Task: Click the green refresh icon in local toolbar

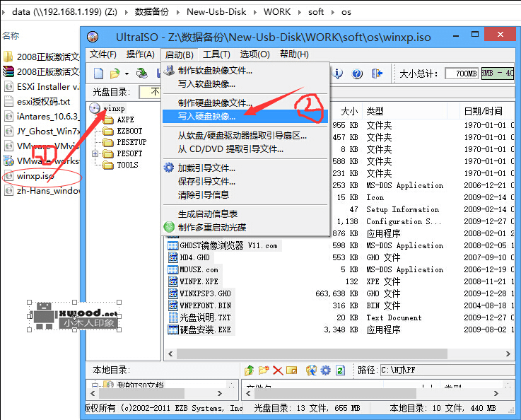Action: 341,371
